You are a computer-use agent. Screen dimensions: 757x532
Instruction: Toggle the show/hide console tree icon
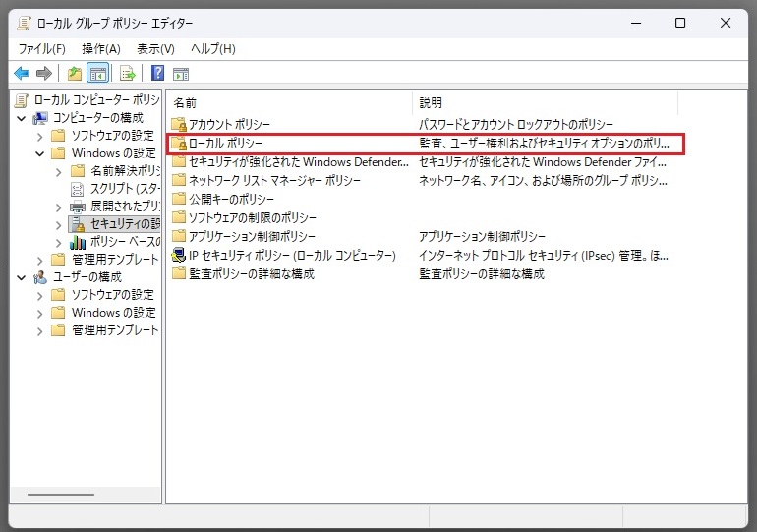[97, 73]
